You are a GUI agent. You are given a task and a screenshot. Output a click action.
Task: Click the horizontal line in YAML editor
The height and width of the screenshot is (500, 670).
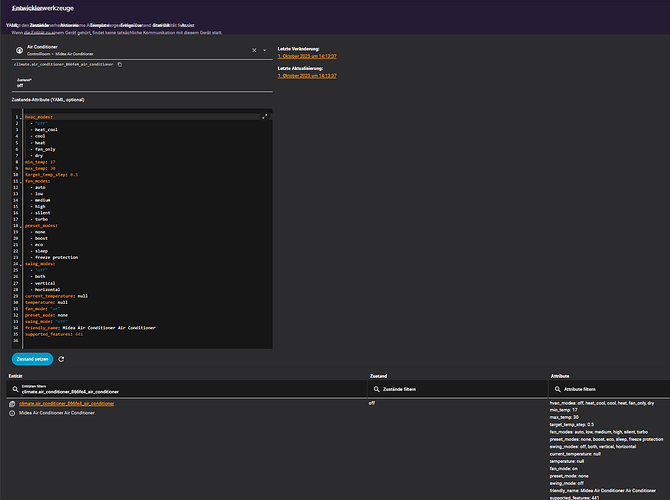pyautogui.click(x=47, y=289)
